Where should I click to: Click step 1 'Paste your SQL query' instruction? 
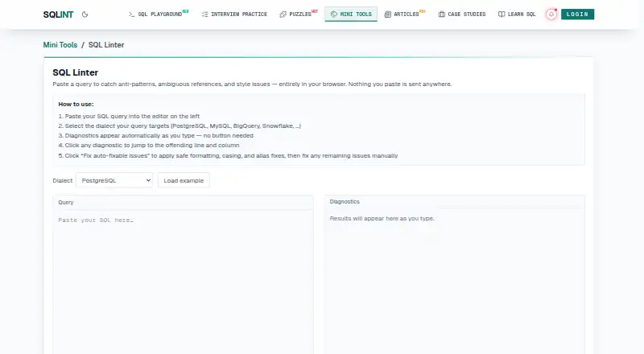(129, 116)
